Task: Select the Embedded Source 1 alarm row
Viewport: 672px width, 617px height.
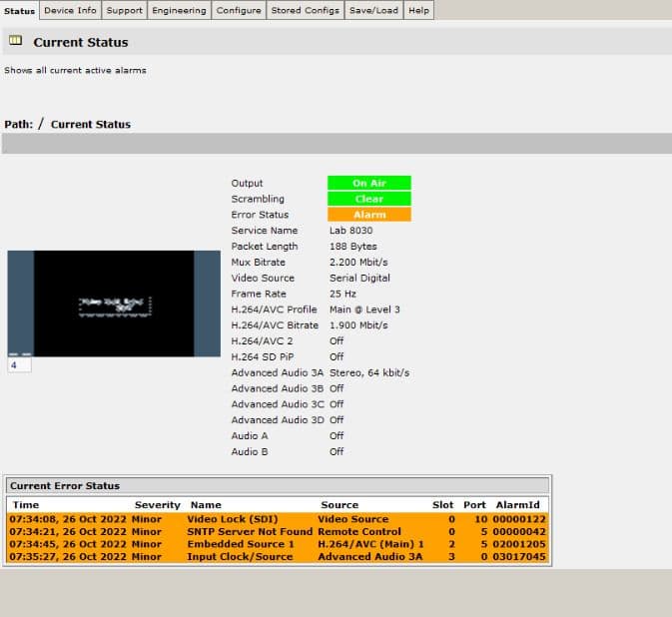Action: 241,544
